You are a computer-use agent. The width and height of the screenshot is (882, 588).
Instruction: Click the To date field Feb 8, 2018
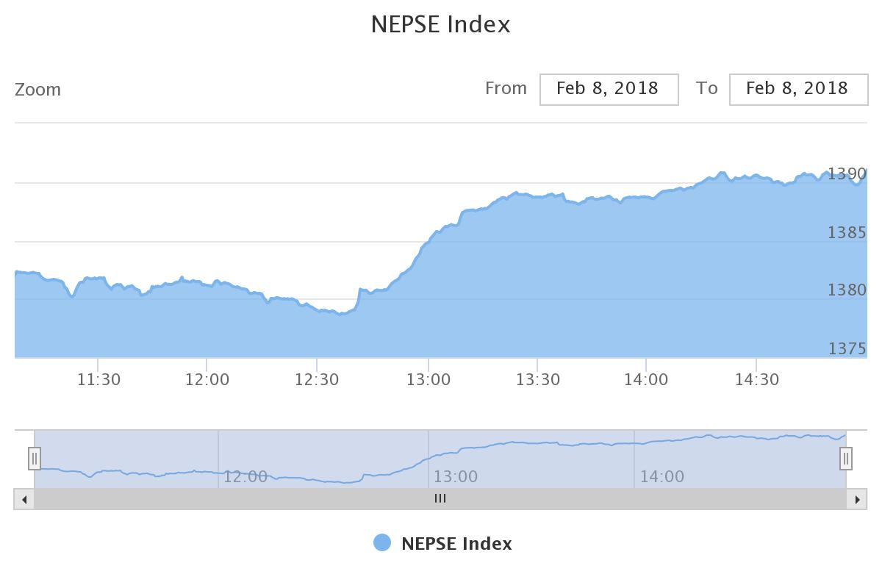pyautogui.click(x=798, y=89)
